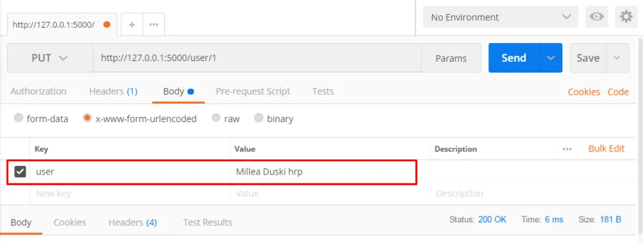Open the Save options dropdown arrow
Viewport: 644px width, 243px height.
[x=616, y=58]
